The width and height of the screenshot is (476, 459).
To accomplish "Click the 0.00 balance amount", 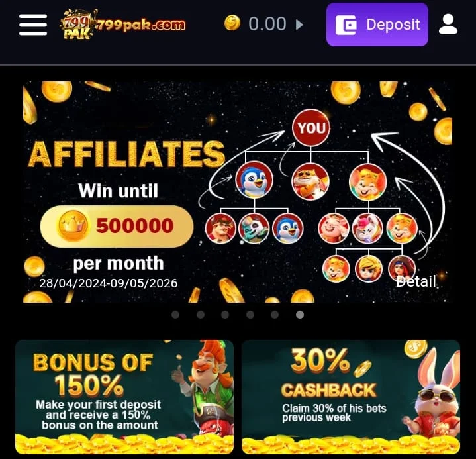I will point(267,24).
